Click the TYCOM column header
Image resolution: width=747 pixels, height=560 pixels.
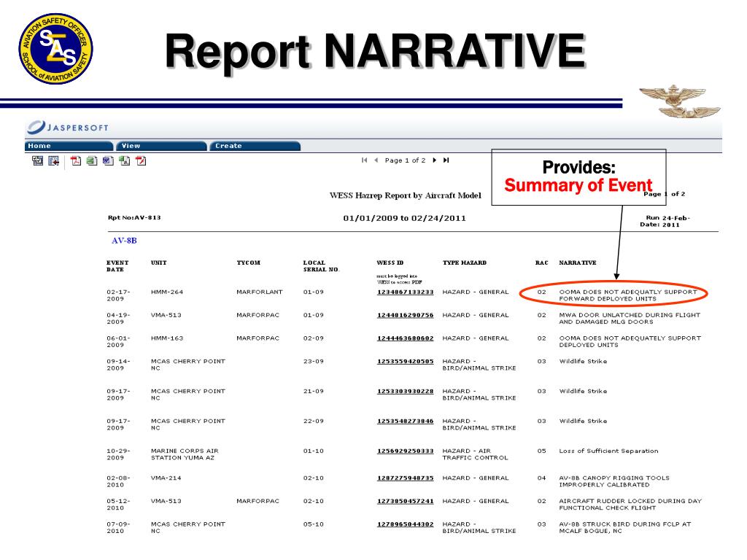click(249, 262)
